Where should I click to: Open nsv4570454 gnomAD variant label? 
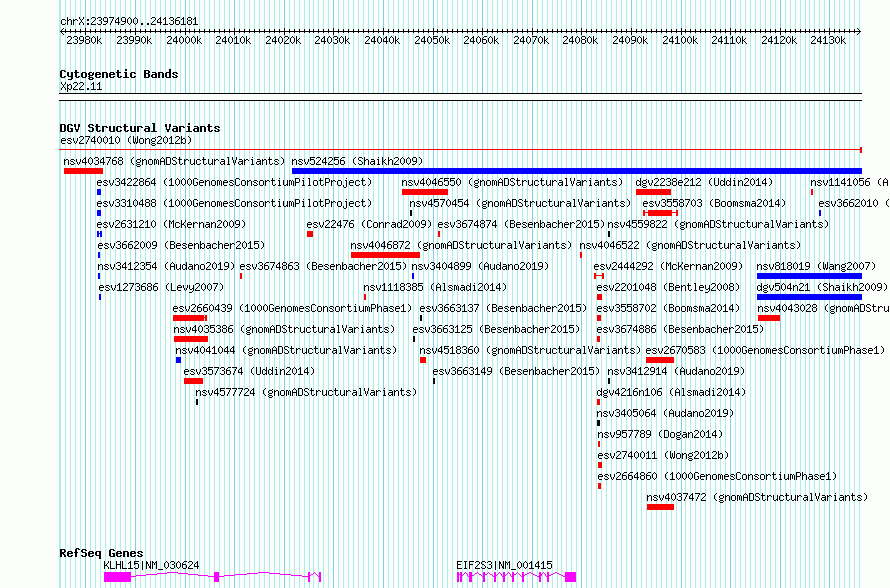520,203
